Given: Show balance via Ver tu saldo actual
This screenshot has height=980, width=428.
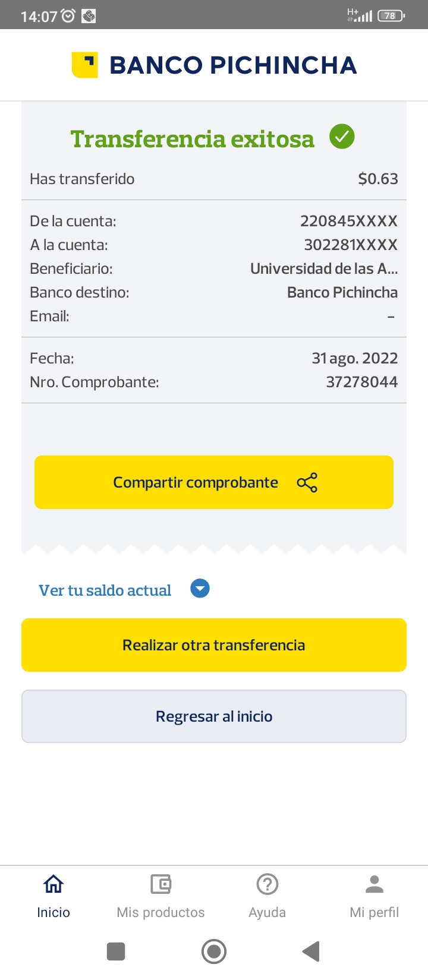Looking at the screenshot, I should (x=105, y=590).
